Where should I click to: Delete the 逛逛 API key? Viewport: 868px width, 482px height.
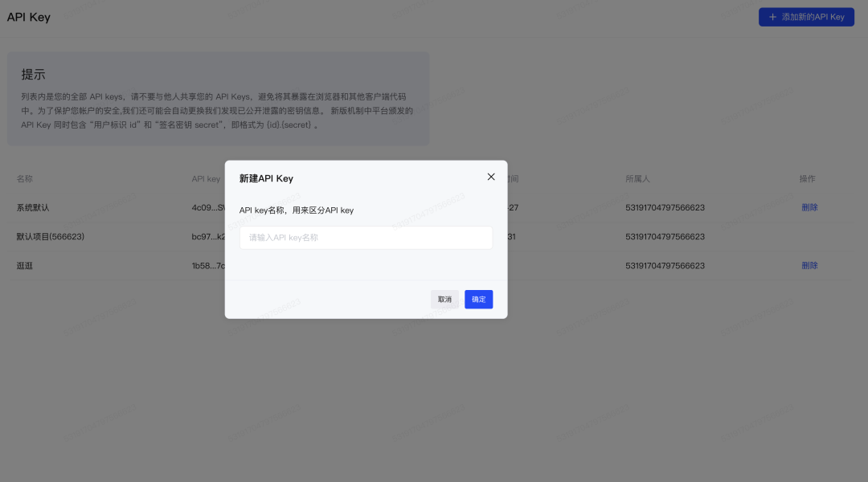coord(809,265)
